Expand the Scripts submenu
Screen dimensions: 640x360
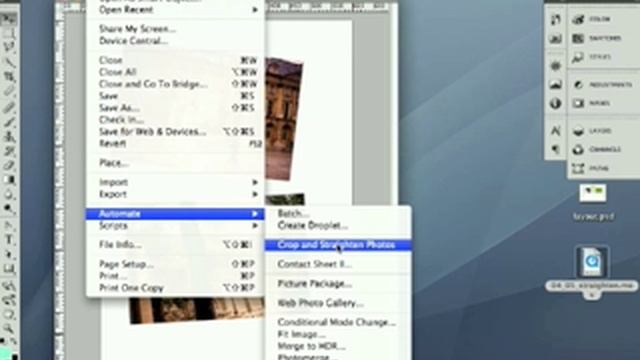point(175,226)
